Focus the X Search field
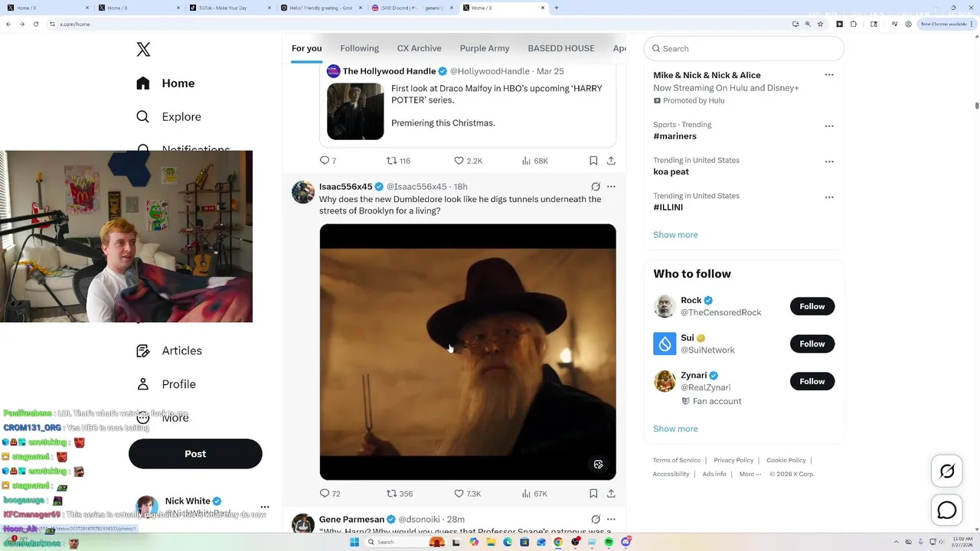Viewport: 980px width, 551px height. [x=744, y=48]
